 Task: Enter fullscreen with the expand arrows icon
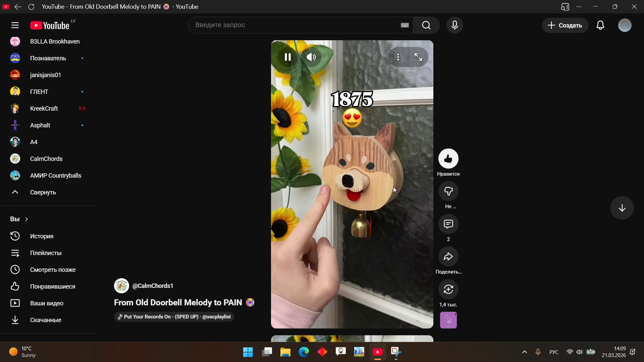pyautogui.click(x=418, y=57)
